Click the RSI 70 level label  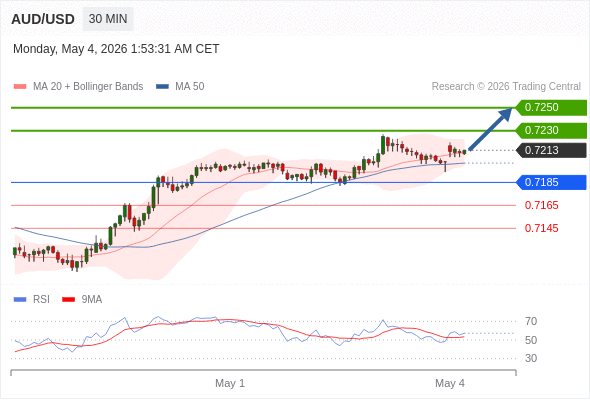tap(531, 321)
